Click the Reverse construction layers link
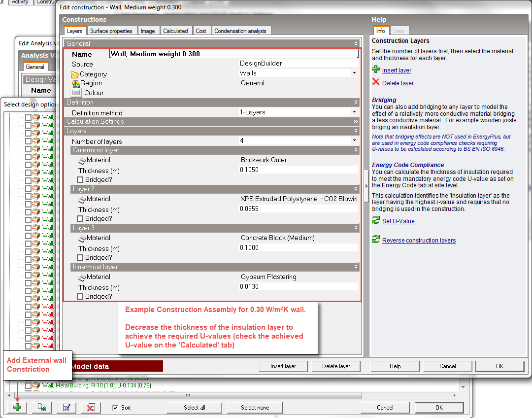Image resolution: width=532 pixels, height=418 pixels. (x=419, y=241)
